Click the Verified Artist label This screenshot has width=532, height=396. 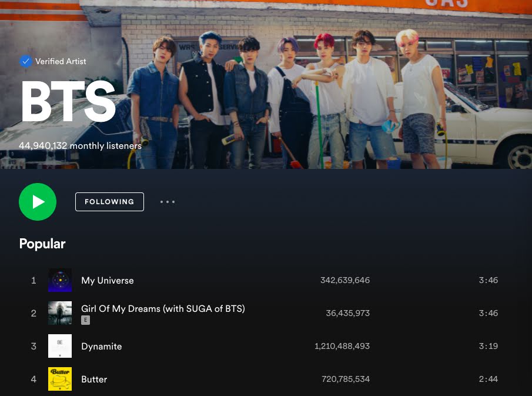point(61,61)
